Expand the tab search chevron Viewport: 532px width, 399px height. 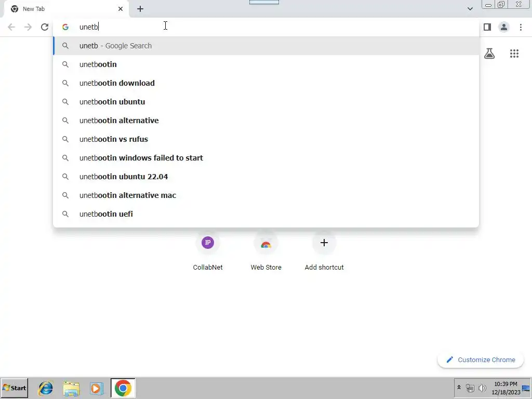pyautogui.click(x=470, y=9)
